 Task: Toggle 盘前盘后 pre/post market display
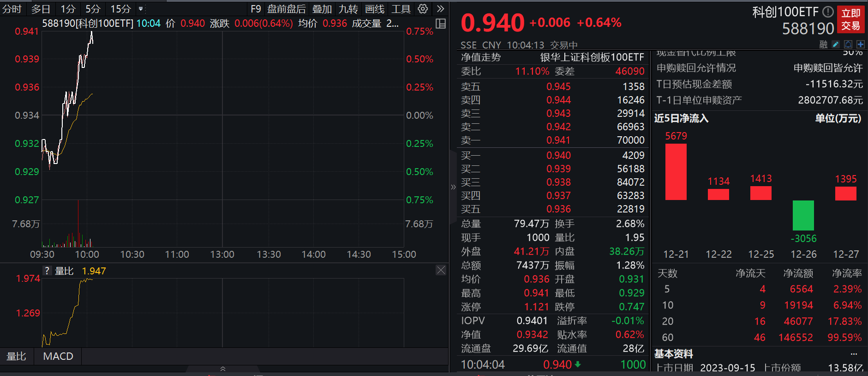(287, 9)
